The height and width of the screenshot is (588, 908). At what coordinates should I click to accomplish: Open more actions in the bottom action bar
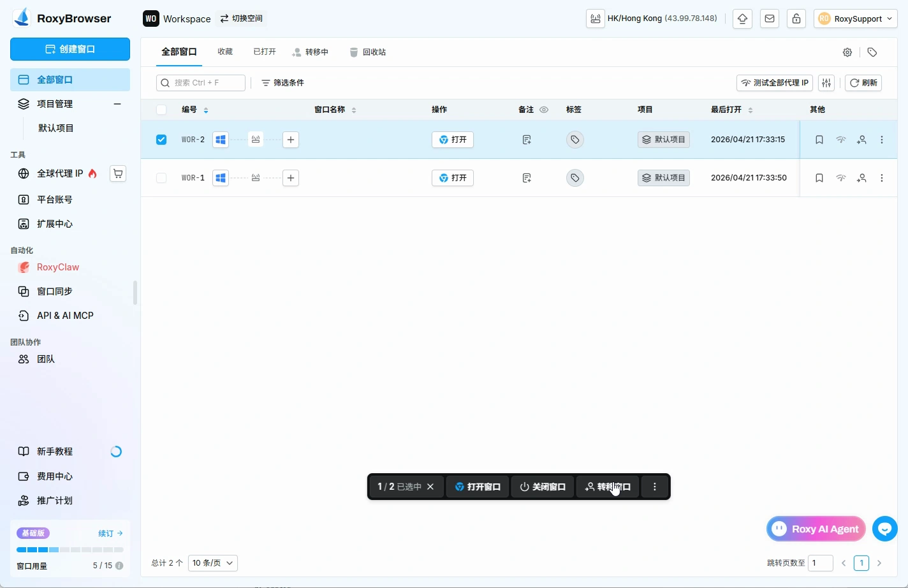(x=655, y=487)
